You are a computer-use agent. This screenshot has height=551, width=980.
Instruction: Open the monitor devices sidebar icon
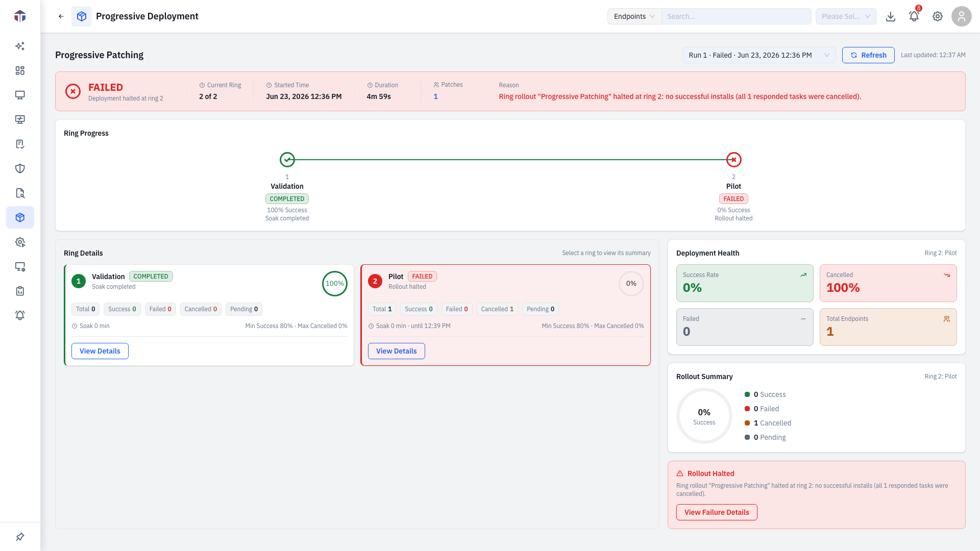coord(20,95)
